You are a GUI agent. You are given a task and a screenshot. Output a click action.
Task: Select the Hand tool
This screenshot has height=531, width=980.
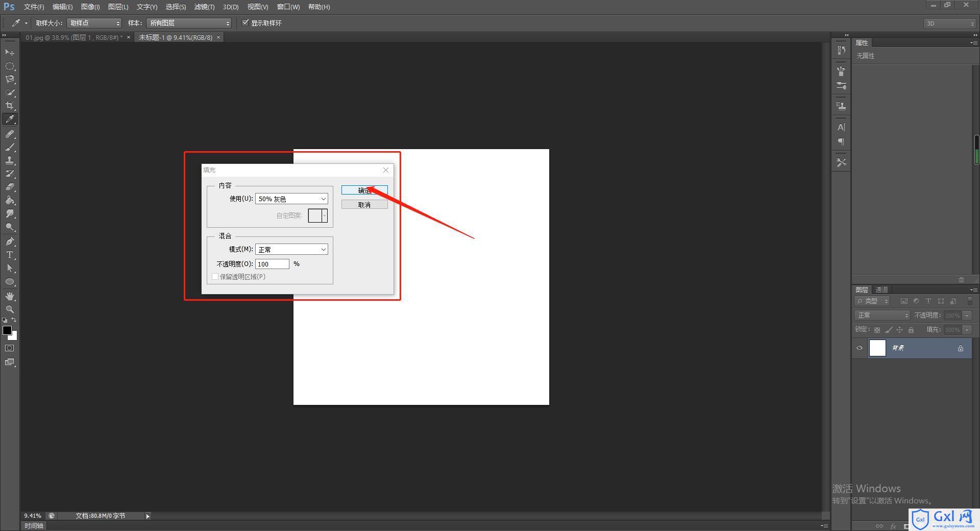pyautogui.click(x=10, y=296)
